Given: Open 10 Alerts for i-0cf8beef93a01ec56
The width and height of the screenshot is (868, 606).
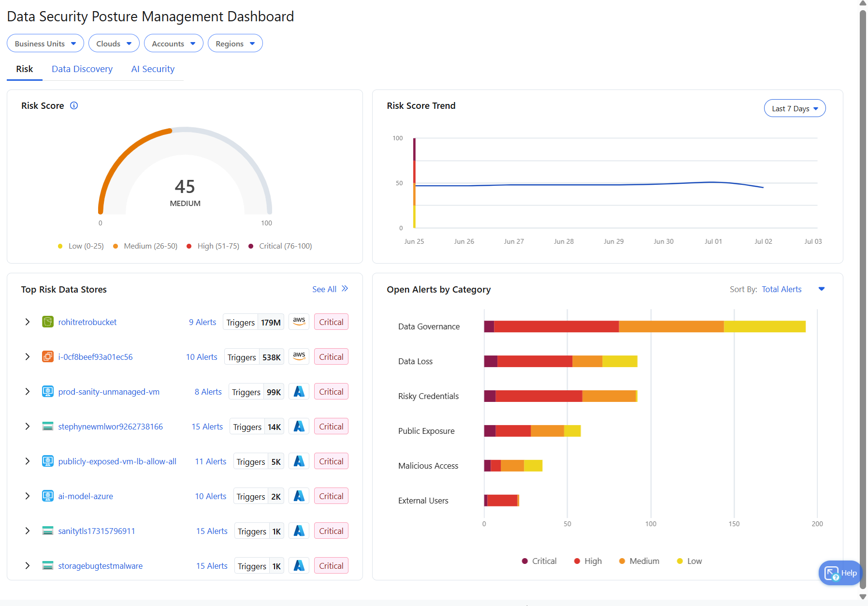Looking at the screenshot, I should click(x=202, y=357).
